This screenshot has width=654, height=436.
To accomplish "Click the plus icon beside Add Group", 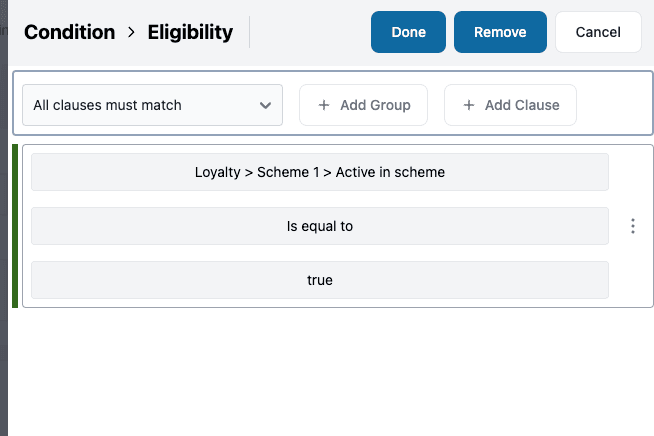I will 323,105.
